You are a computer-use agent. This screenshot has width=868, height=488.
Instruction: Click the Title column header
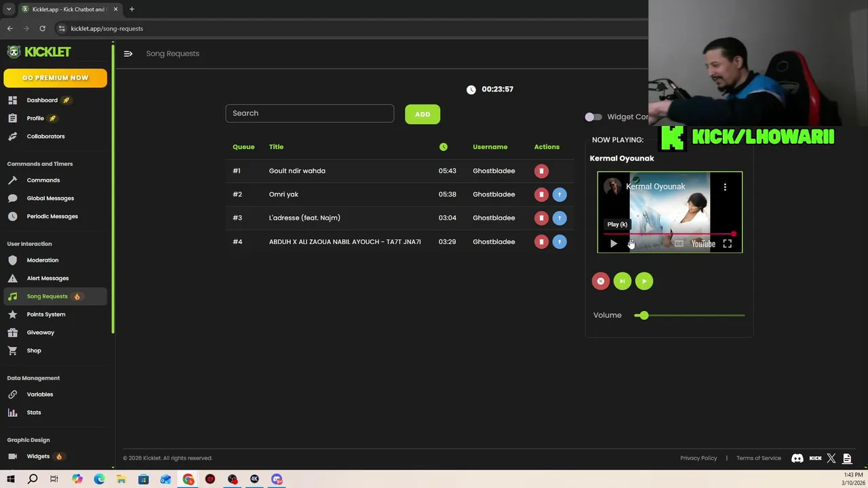[x=276, y=147]
